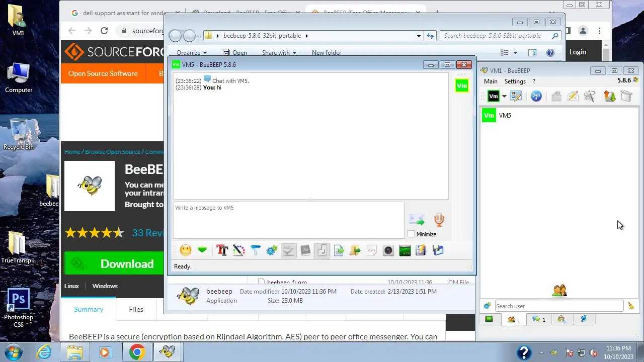Image resolution: width=644 pixels, height=362 pixels.
Task: Expand the Share with dropdown in Explorer
Action: click(x=279, y=53)
